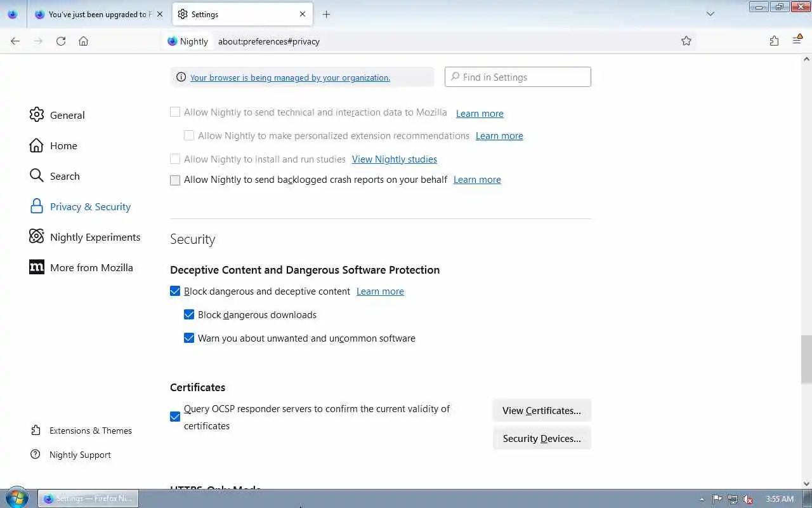Toggle send technical and interaction data checkbox

pyautogui.click(x=175, y=112)
